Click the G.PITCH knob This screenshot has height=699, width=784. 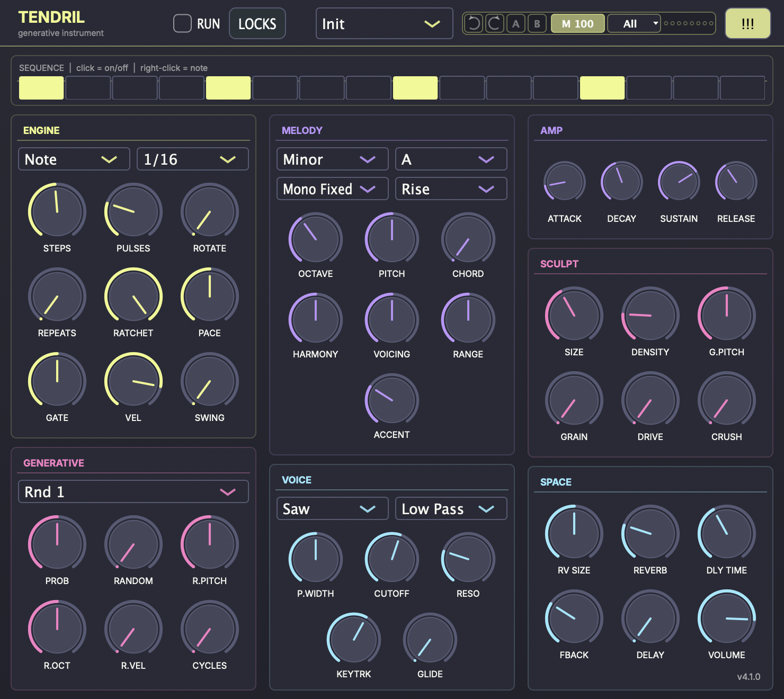[727, 315]
